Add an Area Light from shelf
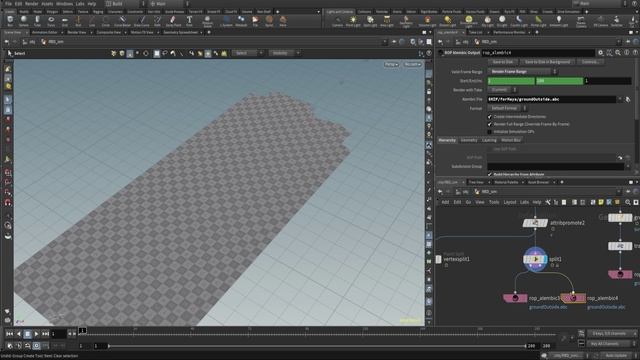 point(387,21)
